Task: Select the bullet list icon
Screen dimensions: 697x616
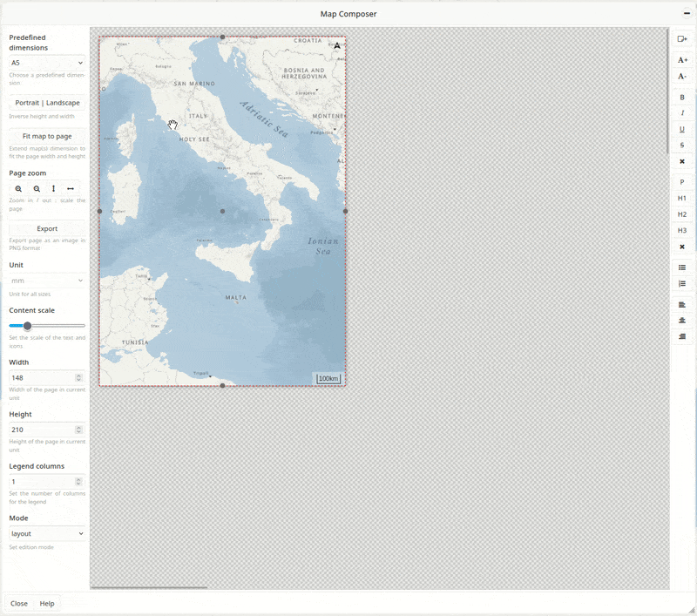Action: pos(682,267)
